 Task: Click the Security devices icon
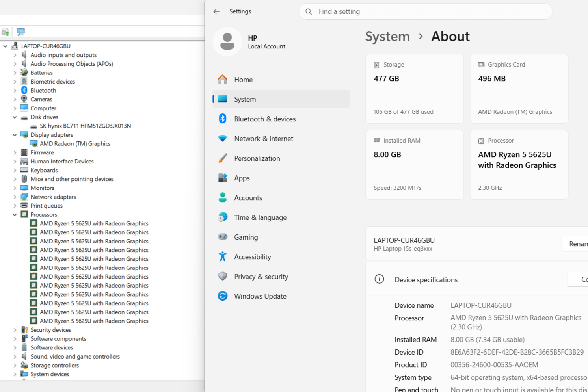(24, 330)
